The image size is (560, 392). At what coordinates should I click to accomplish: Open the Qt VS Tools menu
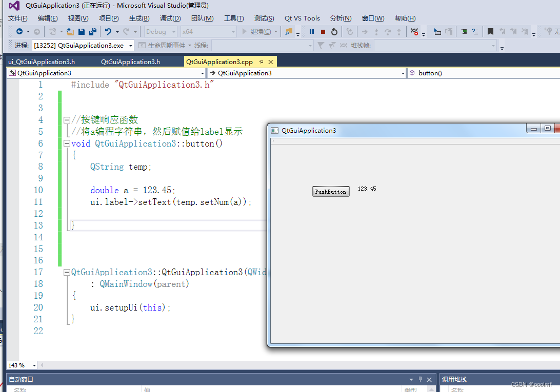coord(302,18)
